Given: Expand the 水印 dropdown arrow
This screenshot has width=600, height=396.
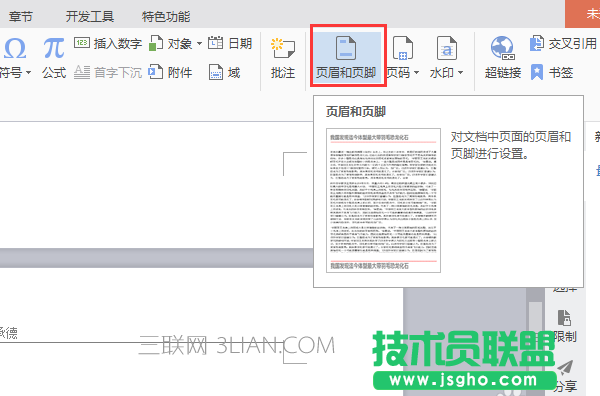Looking at the screenshot, I should pyautogui.click(x=460, y=72).
